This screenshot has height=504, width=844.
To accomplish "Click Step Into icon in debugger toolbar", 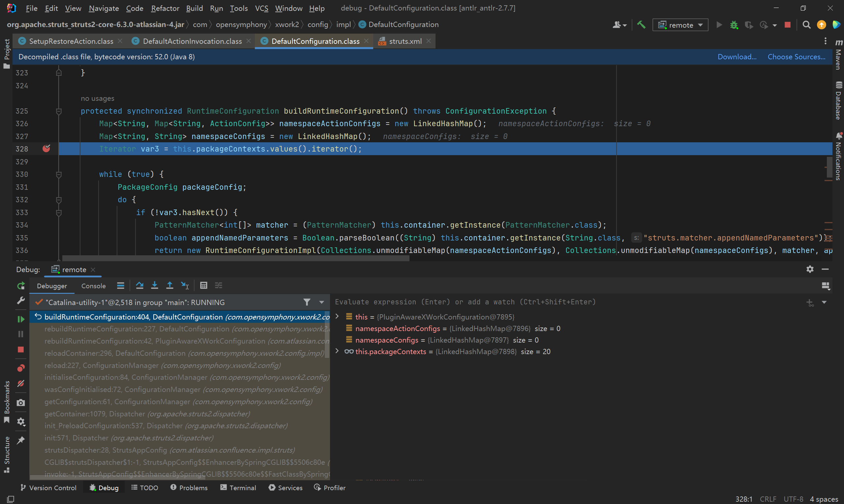I will click(x=154, y=285).
